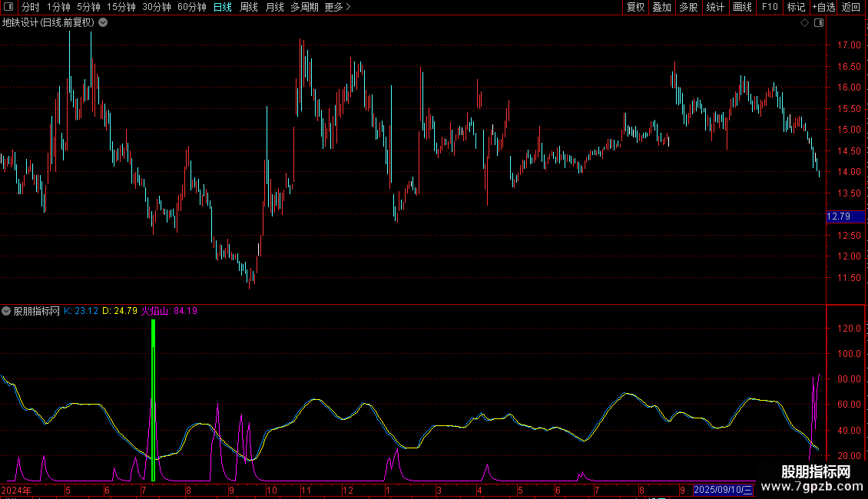Expand the 股朋指标网 indicator dropdown arrow

(x=6, y=311)
